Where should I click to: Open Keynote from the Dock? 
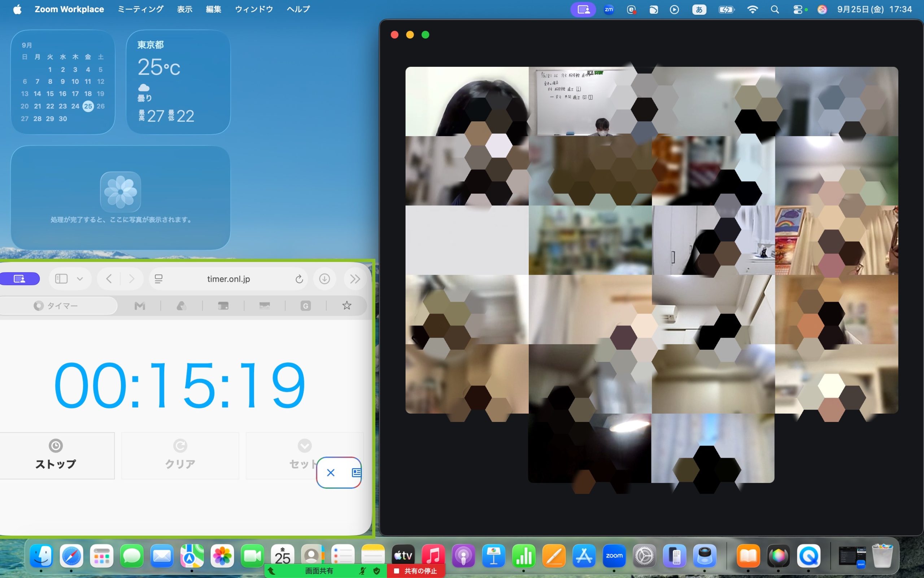493,556
